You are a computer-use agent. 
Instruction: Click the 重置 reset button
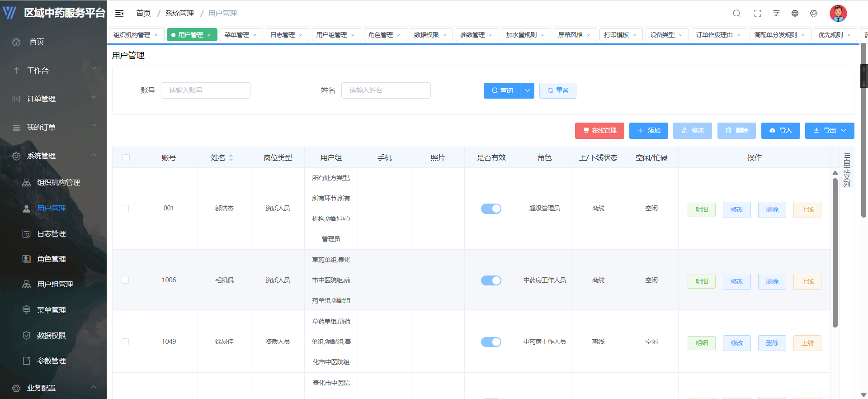point(557,90)
